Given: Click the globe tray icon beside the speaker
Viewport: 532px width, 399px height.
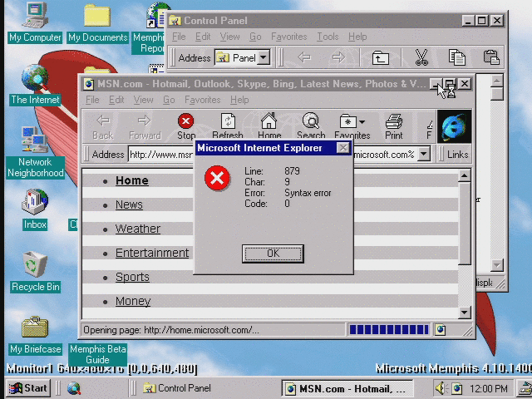Looking at the screenshot, I should 456,388.
